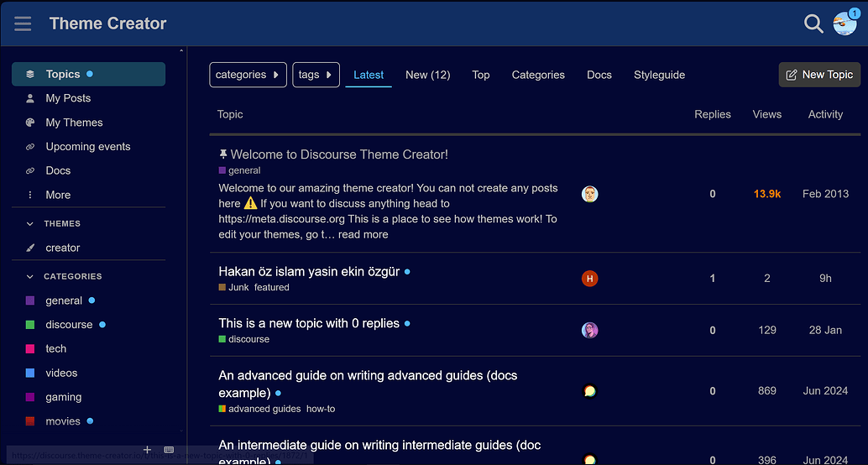The image size is (868, 465).
Task: Click the keyboard shortcuts icon
Action: tap(169, 450)
